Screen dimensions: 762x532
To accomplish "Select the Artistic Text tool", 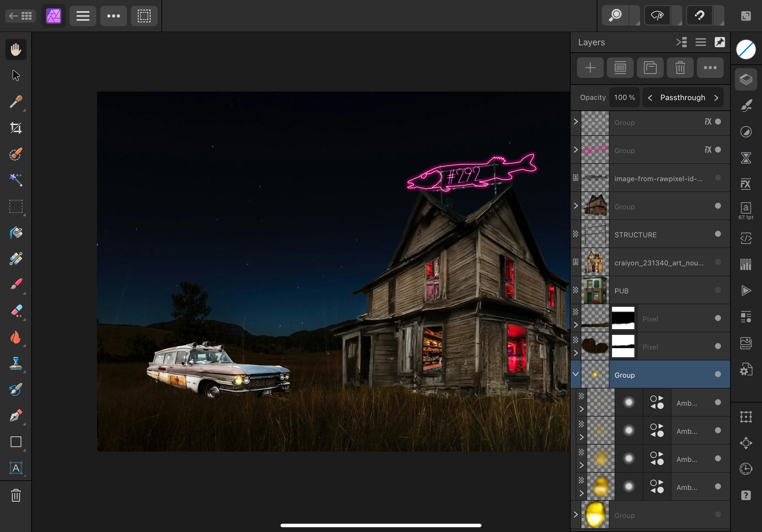I will pos(16,468).
